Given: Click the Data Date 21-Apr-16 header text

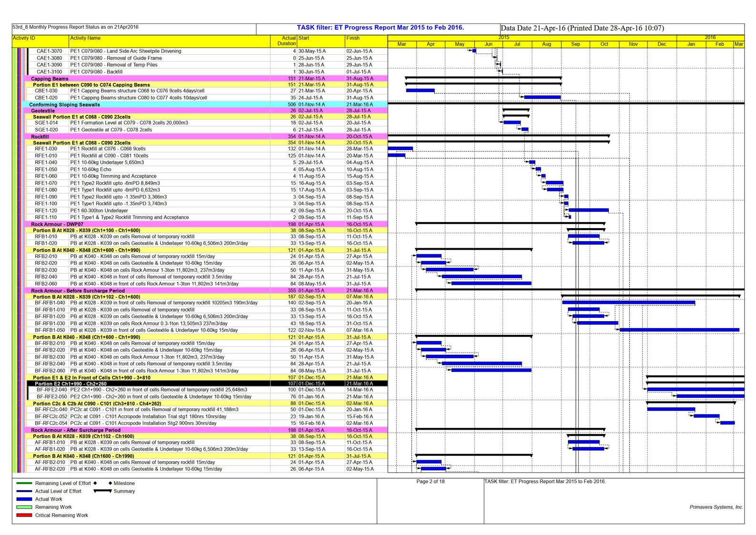Looking at the screenshot, I should point(582,28).
